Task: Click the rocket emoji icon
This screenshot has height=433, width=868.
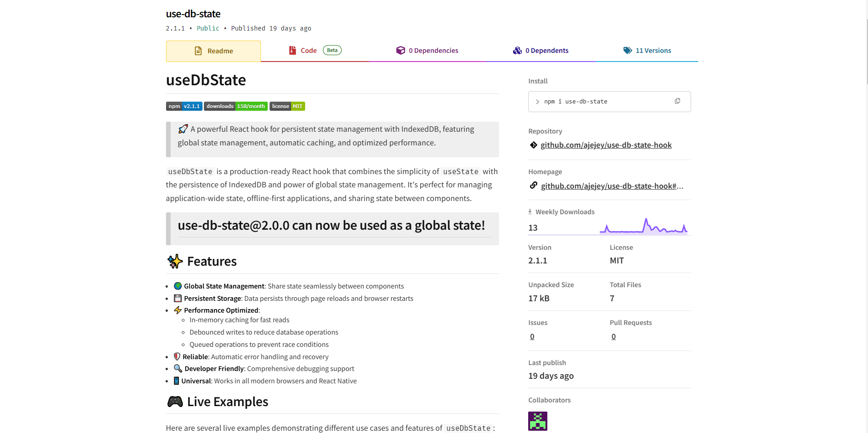Action: 183,129
